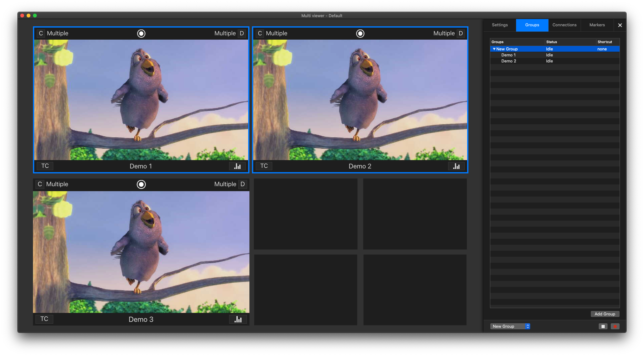Click the TC button in Demo 2 viewer
The height and width of the screenshot is (356, 644).
(x=264, y=166)
